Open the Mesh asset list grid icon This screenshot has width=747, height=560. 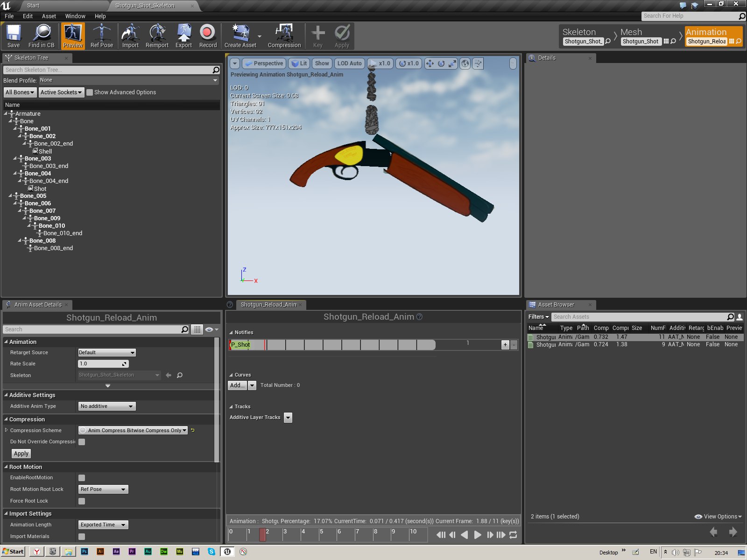point(666,41)
